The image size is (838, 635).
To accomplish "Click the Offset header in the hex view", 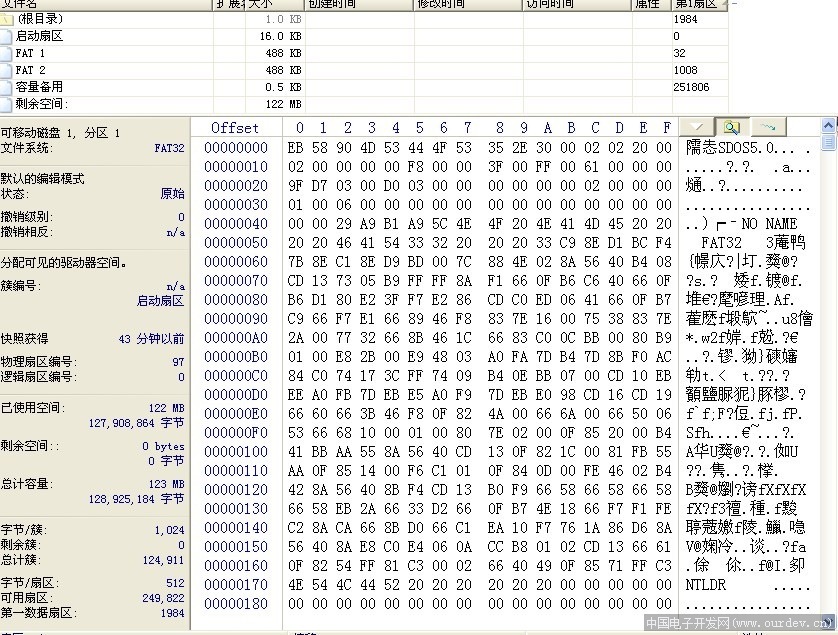I will pos(235,128).
